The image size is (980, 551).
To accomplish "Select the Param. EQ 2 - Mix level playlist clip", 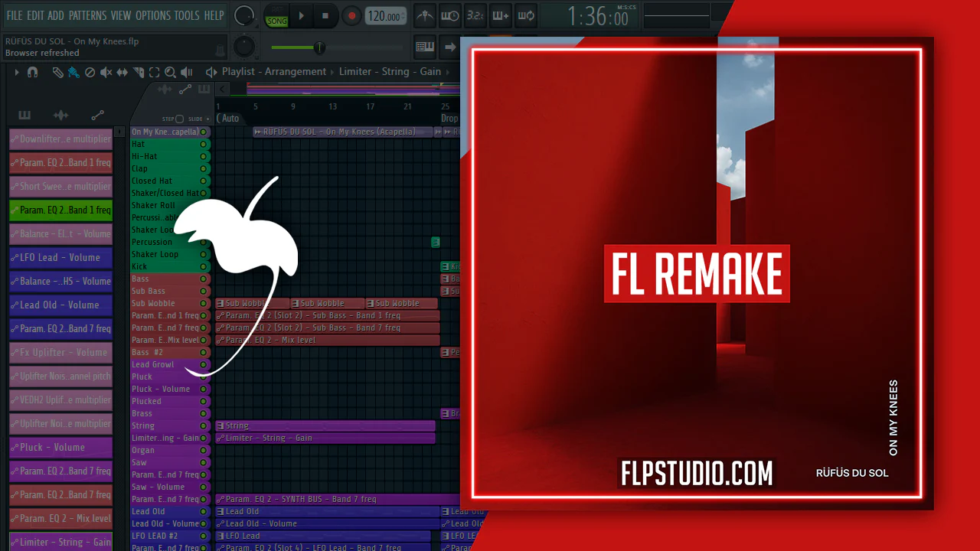I will click(328, 340).
